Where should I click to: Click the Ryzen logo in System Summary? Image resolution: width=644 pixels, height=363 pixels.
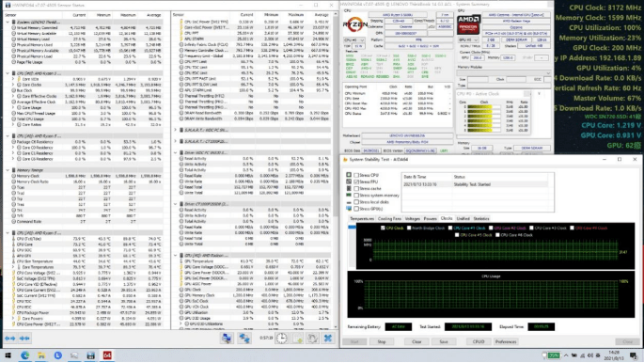click(354, 25)
